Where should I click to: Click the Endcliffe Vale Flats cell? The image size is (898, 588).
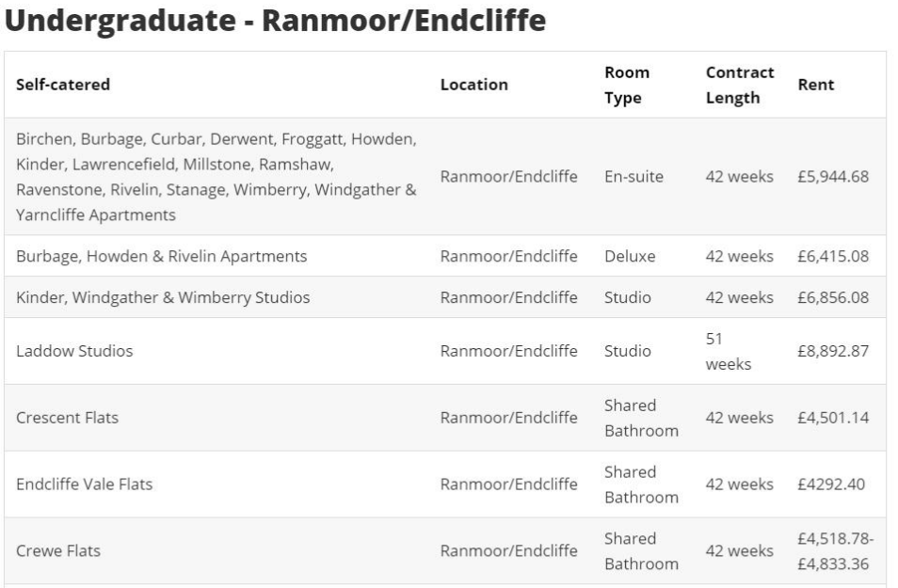(x=85, y=485)
